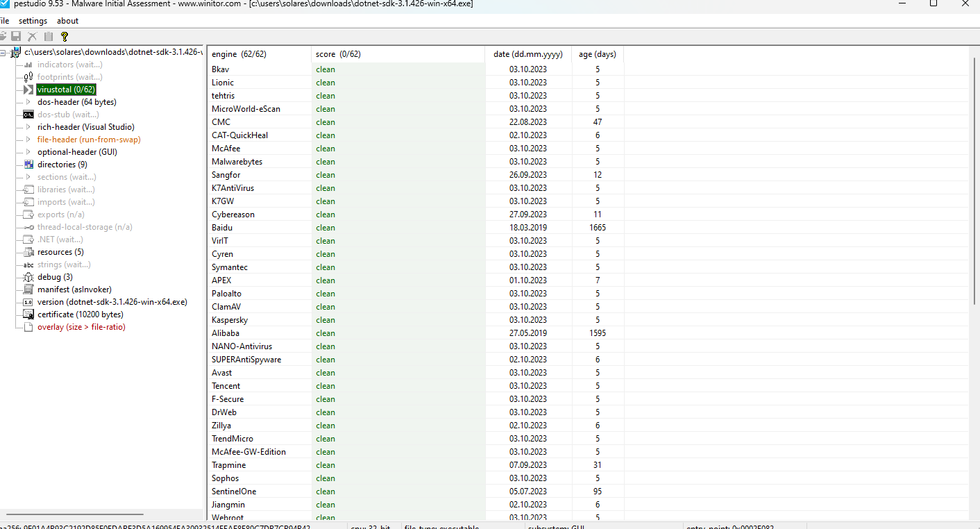Viewport: 980px width, 529px height.
Task: Click clean score in Sophos row
Action: pos(326,478)
